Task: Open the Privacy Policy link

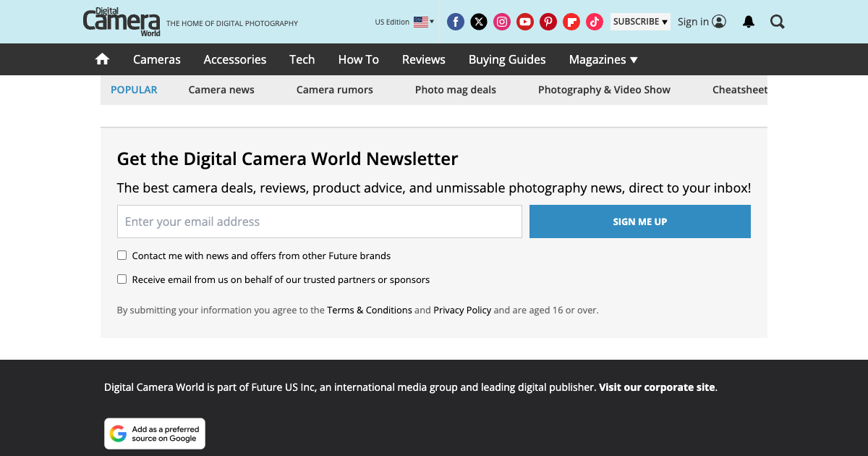Action: [x=462, y=310]
